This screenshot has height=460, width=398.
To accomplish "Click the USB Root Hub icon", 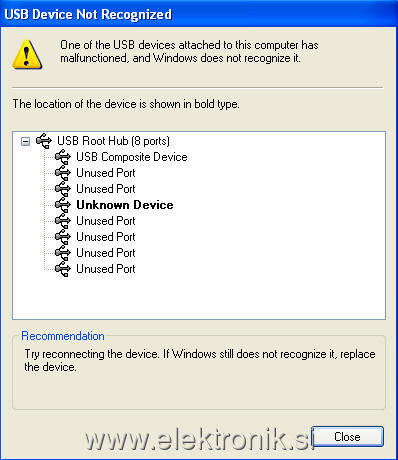I will pos(44,141).
